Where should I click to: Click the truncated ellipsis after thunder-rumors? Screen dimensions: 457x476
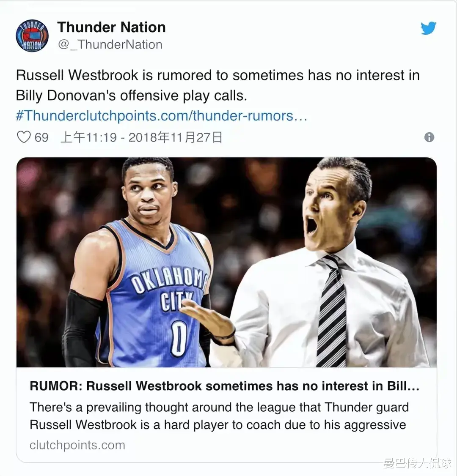[x=301, y=117]
